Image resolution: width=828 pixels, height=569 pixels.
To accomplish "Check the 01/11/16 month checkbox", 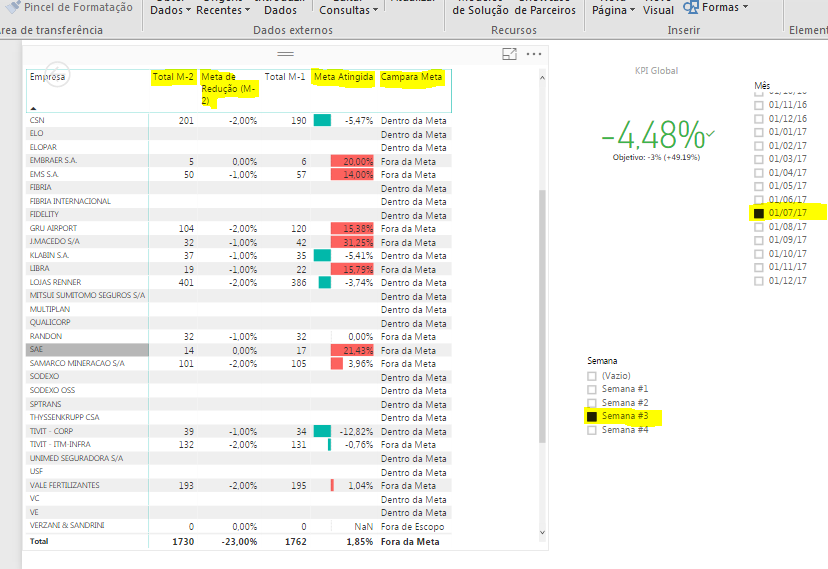I will pyautogui.click(x=759, y=105).
